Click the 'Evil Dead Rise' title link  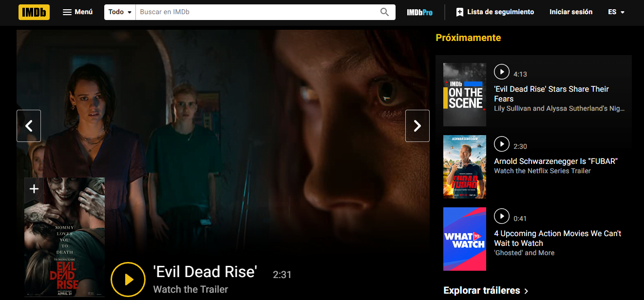(x=205, y=271)
